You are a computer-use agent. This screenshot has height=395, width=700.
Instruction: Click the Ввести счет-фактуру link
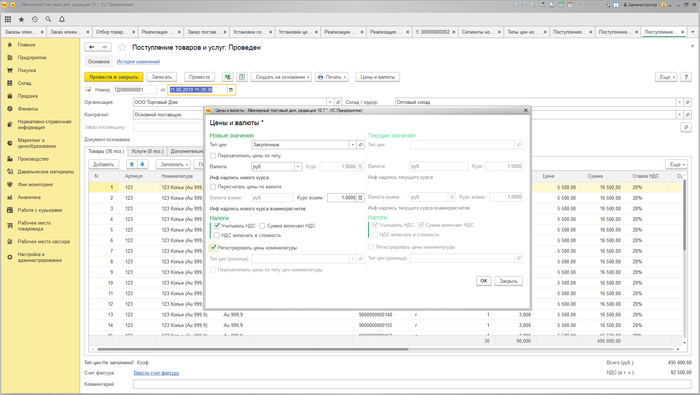[156, 373]
